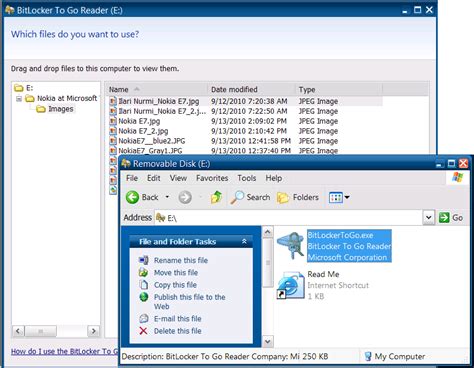The height and width of the screenshot is (368, 474).
Task: Collapse the Nokia at Microsoft tree node
Action: pos(19,99)
